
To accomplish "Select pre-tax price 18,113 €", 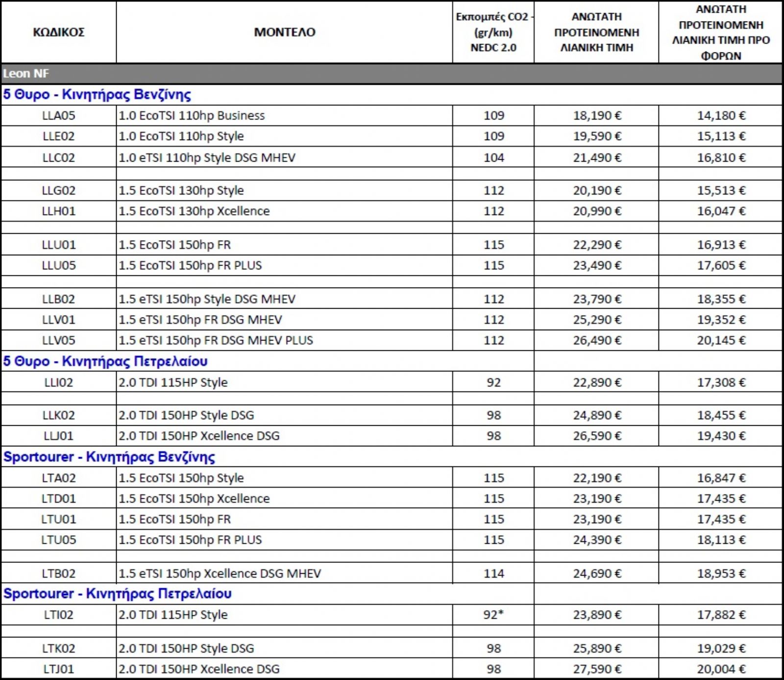I will pos(720,540).
